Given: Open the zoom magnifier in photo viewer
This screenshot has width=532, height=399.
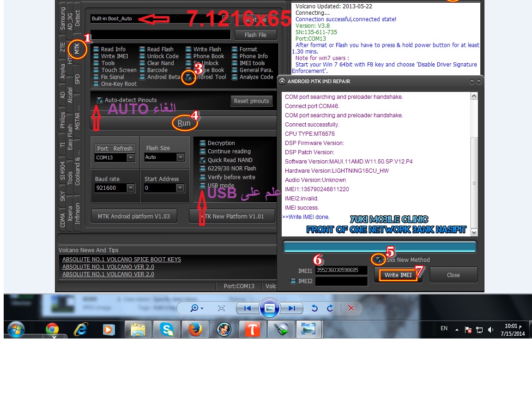Looking at the screenshot, I should pyautogui.click(x=196, y=308).
